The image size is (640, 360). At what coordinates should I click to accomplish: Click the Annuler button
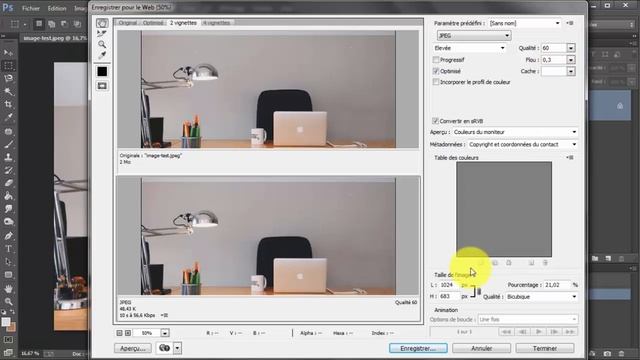click(x=481, y=348)
